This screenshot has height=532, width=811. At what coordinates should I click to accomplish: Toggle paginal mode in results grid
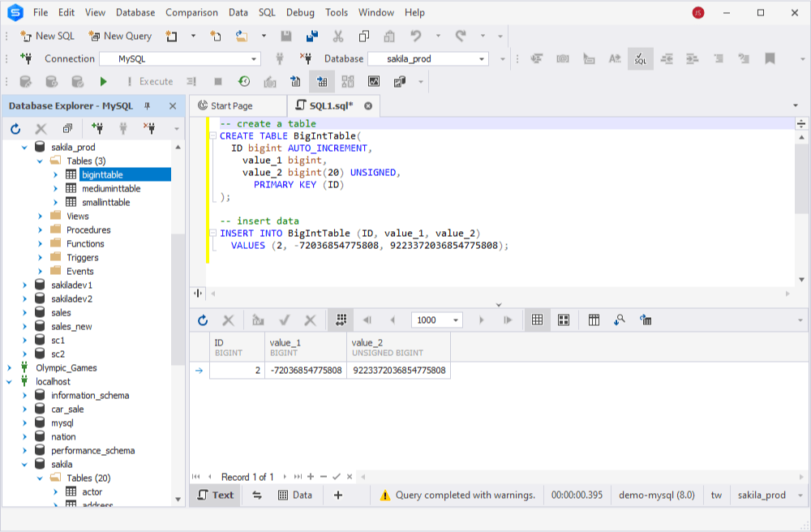(341, 320)
